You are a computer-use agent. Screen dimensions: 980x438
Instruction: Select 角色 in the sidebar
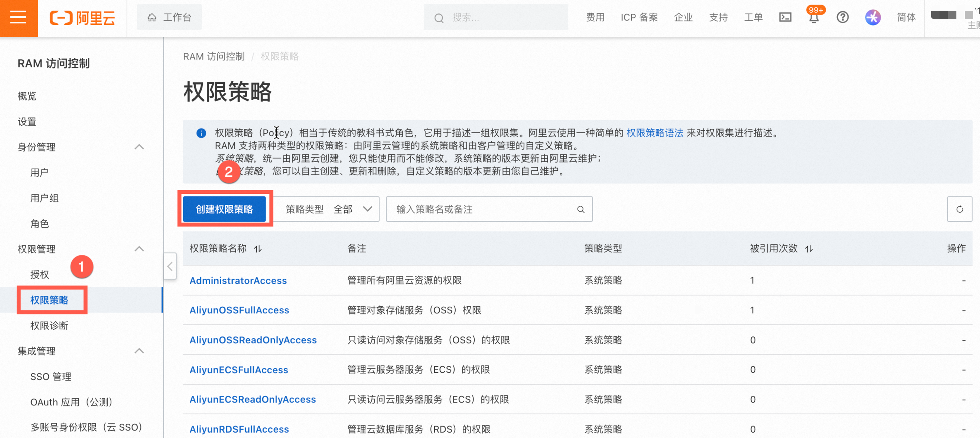pyautogui.click(x=40, y=224)
